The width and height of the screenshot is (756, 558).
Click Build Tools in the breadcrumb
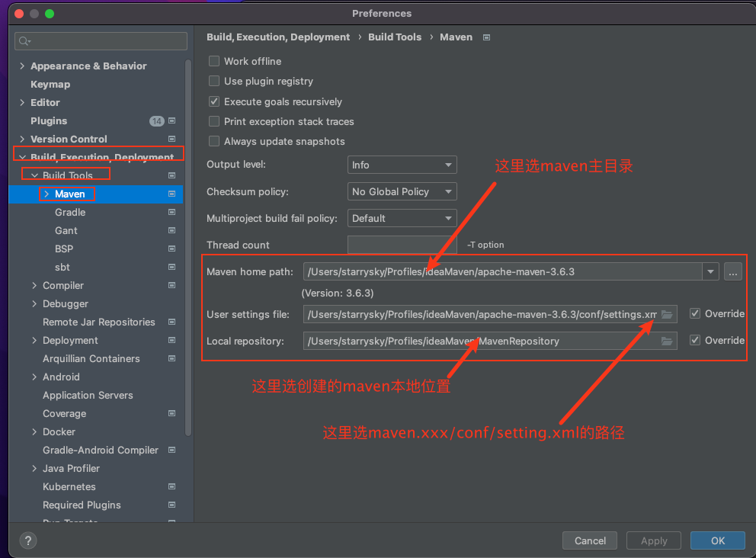click(x=395, y=37)
